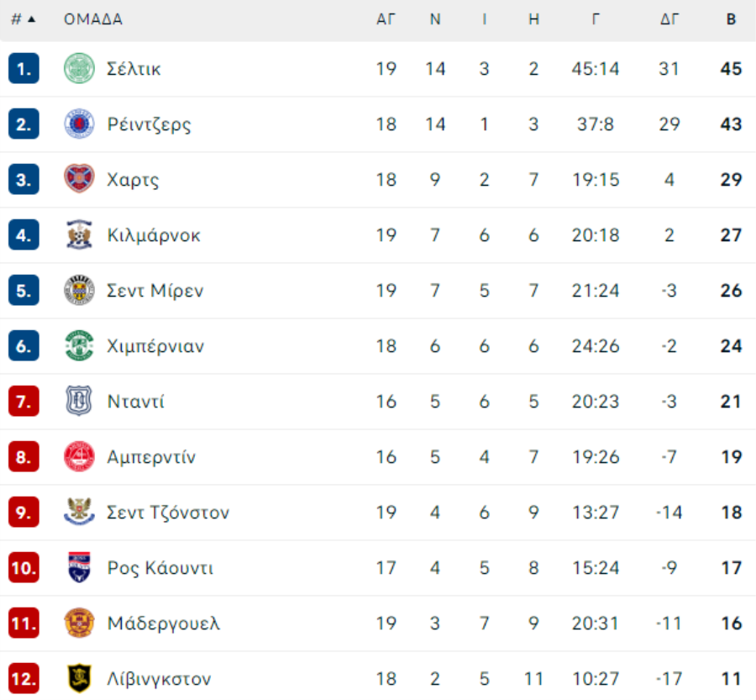Click the Aberdeen crest next to Αμπερντίν
The image size is (756, 700).
pos(79,456)
